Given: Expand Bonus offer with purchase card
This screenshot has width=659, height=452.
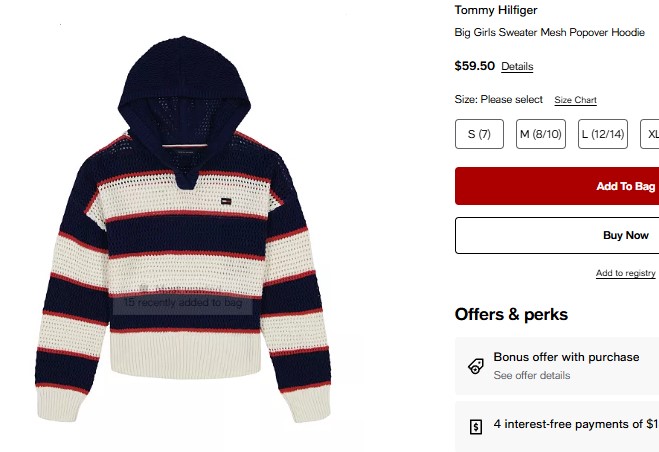Looking at the screenshot, I should click(557, 366).
